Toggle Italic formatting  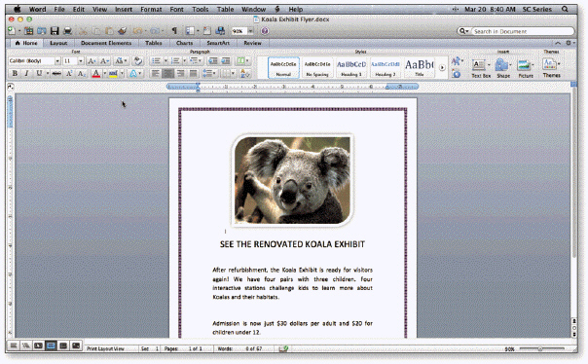click(26, 73)
